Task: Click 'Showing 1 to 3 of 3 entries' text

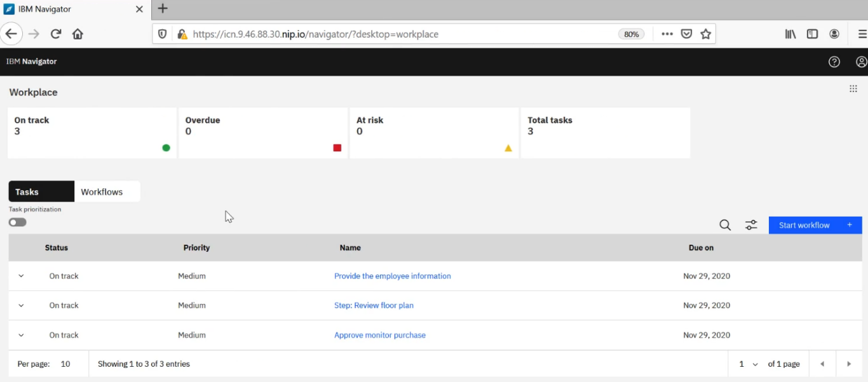Action: (x=144, y=364)
